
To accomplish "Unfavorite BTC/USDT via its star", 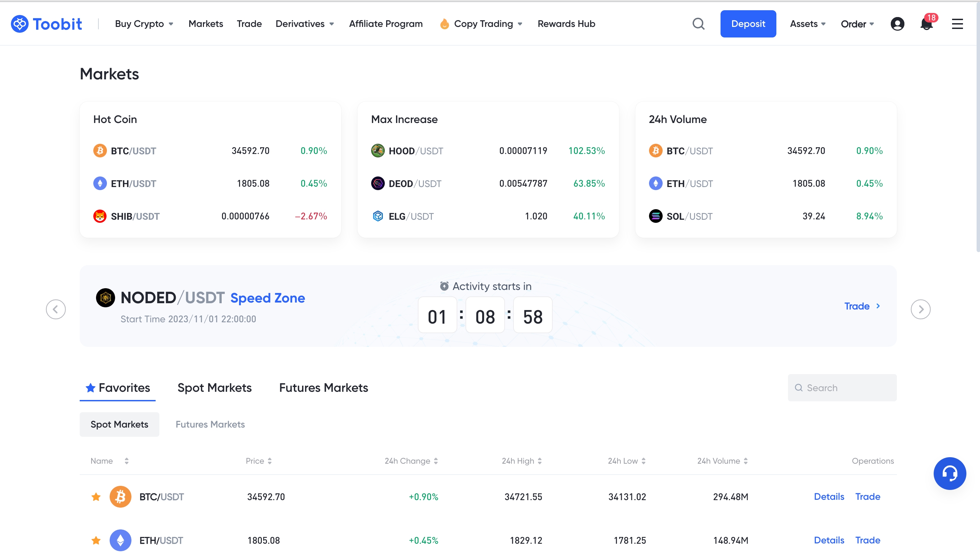I will [x=96, y=497].
